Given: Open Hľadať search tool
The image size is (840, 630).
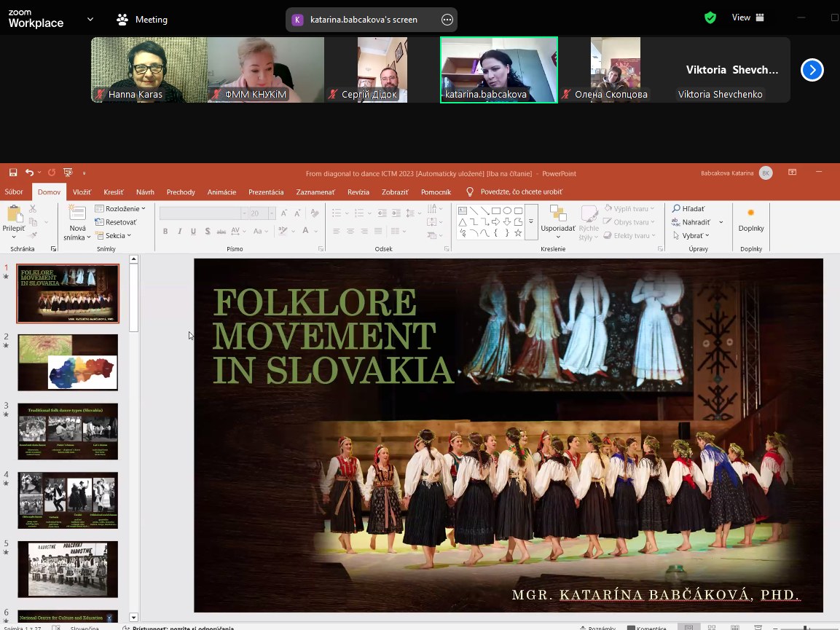Looking at the screenshot, I should (689, 208).
